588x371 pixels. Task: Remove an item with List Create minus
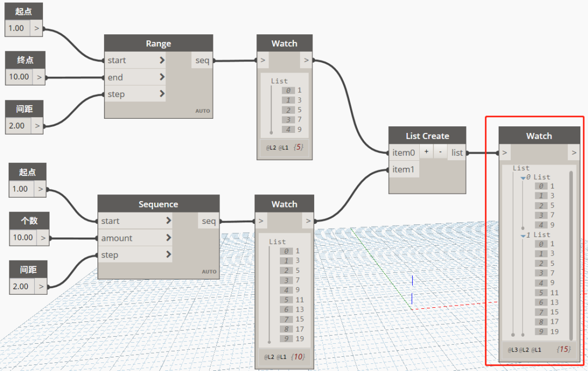coord(440,151)
